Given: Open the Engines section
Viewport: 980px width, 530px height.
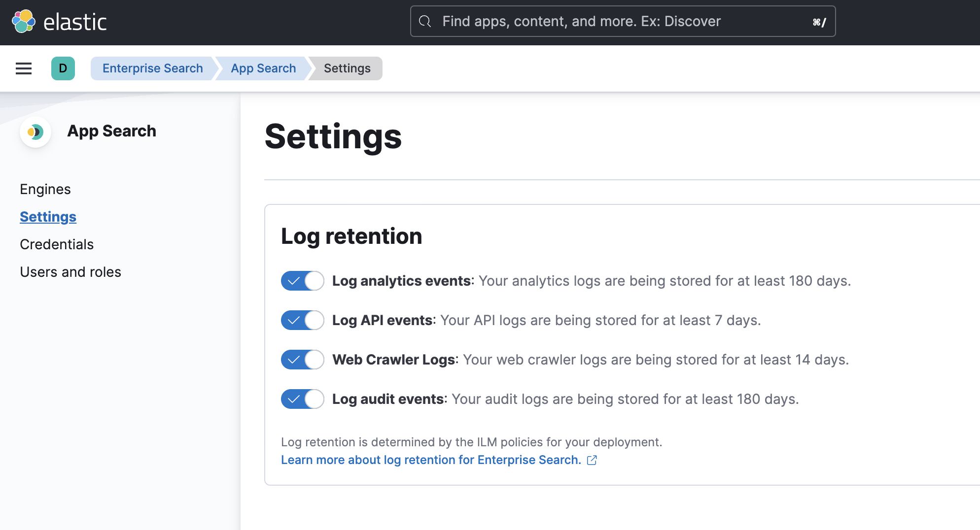Looking at the screenshot, I should 45,189.
